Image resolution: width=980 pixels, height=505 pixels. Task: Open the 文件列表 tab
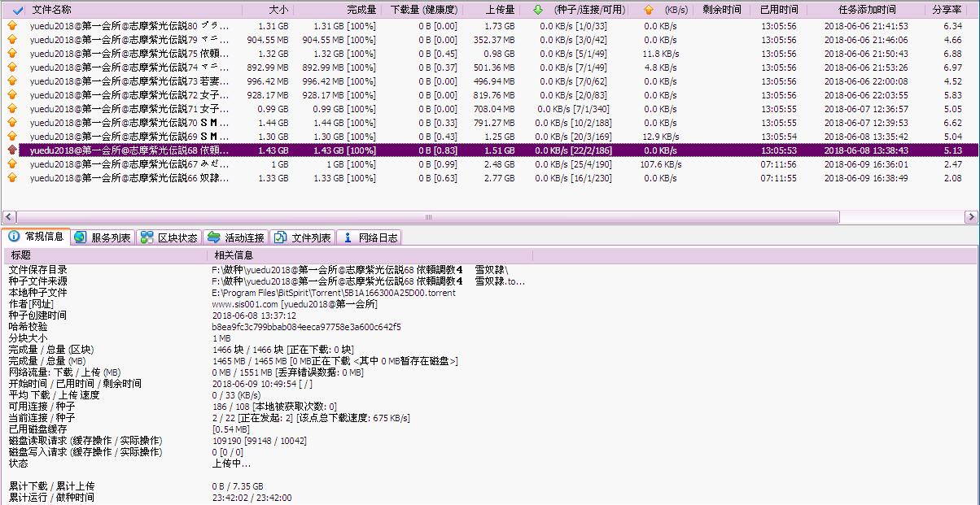tap(303, 237)
